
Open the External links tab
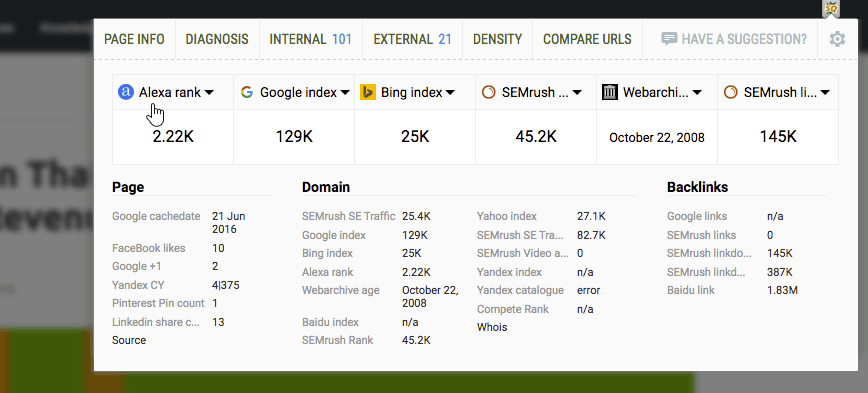[x=412, y=39]
